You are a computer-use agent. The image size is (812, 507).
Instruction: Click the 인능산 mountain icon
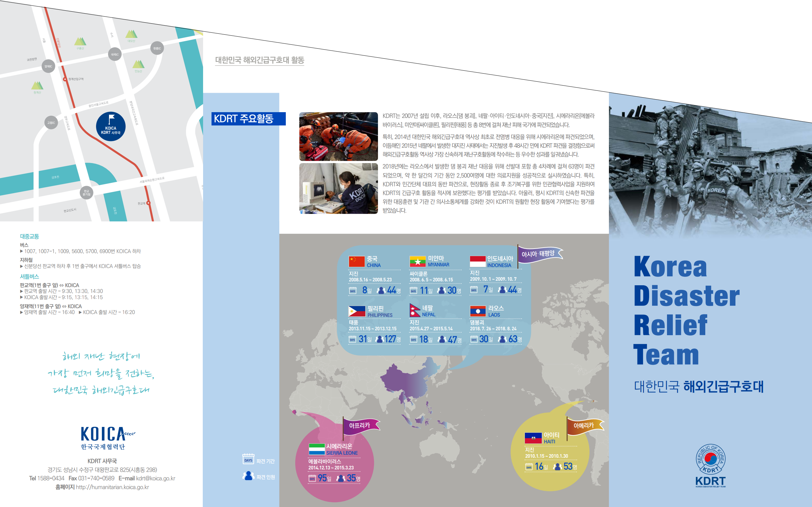click(138, 64)
